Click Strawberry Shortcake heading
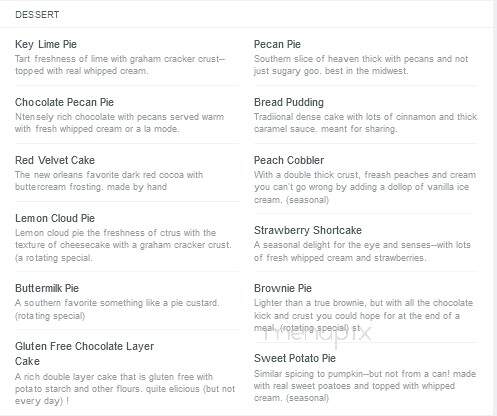The width and height of the screenshot is (497, 416). [x=308, y=230]
